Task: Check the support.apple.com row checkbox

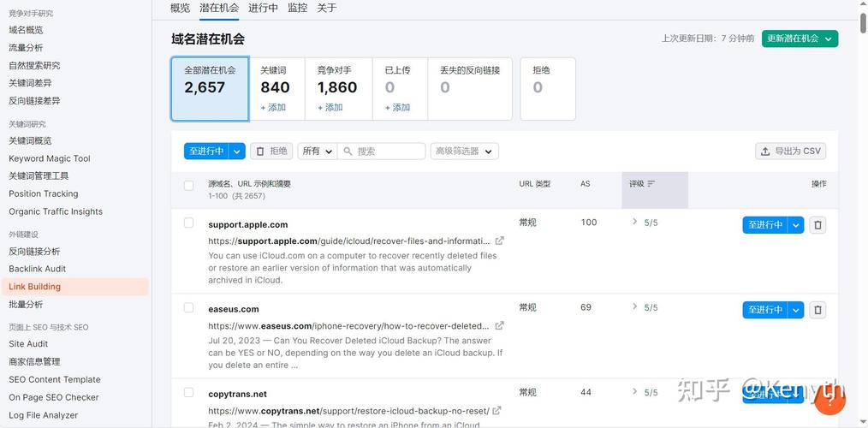Action: (189, 223)
